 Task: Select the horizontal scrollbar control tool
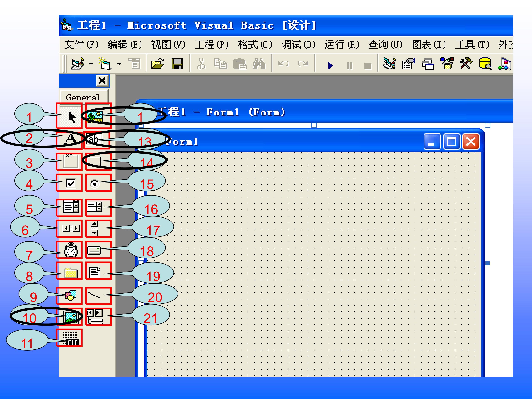pos(71,228)
